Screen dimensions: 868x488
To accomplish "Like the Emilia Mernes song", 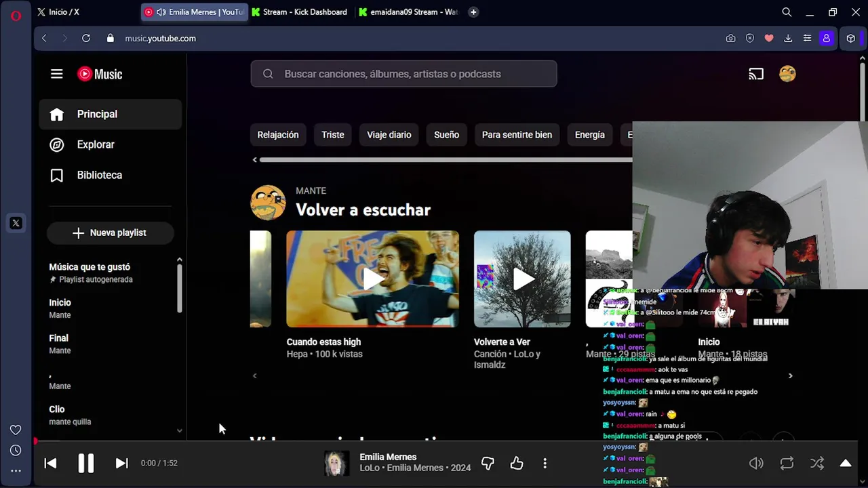I will pyautogui.click(x=517, y=463).
